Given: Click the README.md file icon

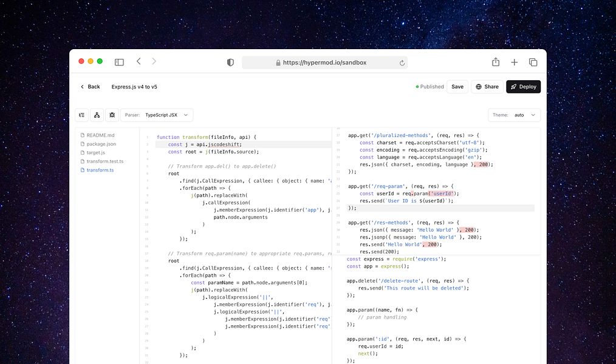Looking at the screenshot, I should (x=83, y=135).
